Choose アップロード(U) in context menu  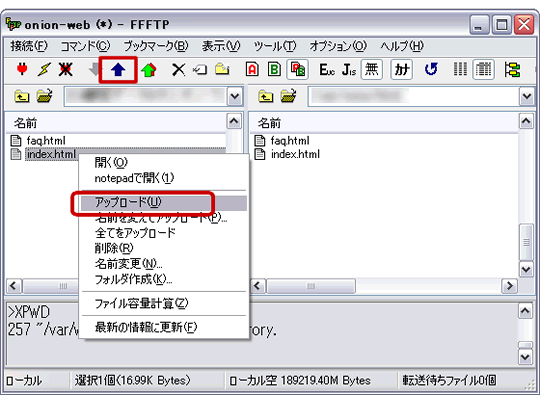[x=164, y=202]
